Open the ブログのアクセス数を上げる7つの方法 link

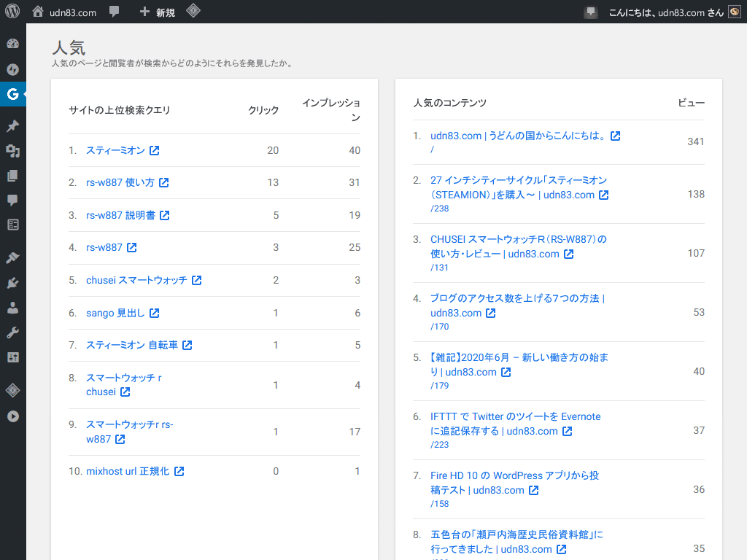click(518, 306)
